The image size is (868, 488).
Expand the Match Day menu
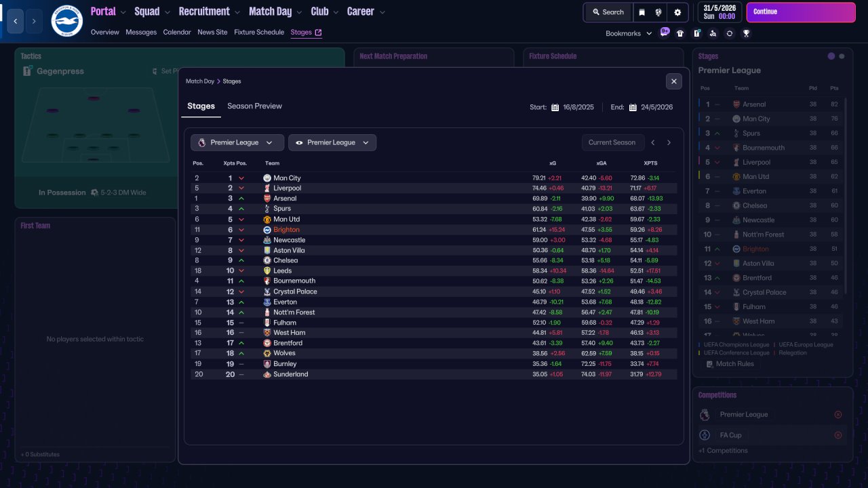[x=276, y=12]
